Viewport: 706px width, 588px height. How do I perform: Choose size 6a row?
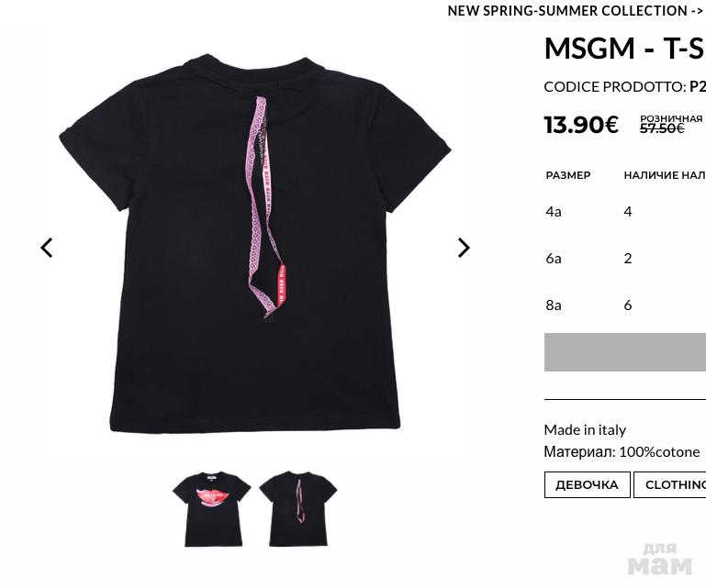coord(625,259)
